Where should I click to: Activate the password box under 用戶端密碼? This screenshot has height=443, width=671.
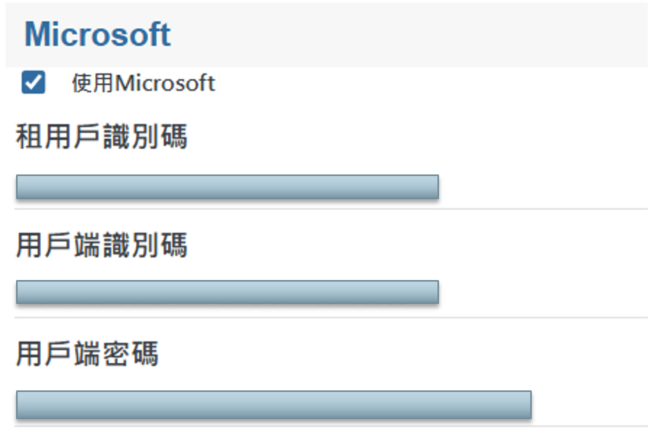(273, 404)
